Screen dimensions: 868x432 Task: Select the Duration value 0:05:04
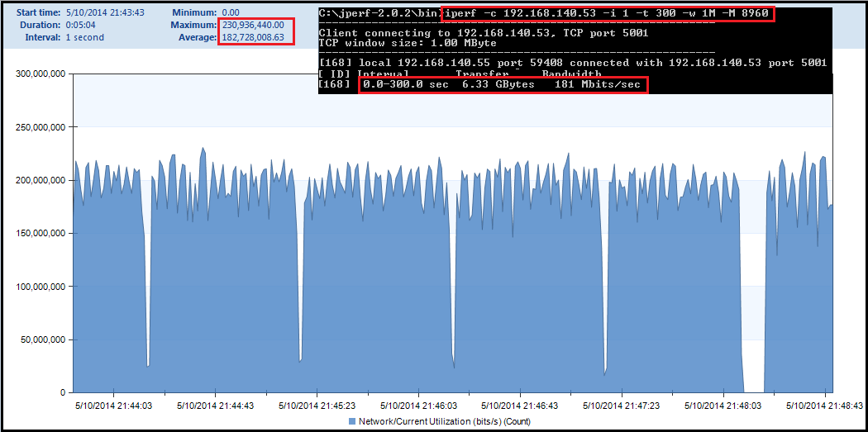[83, 26]
